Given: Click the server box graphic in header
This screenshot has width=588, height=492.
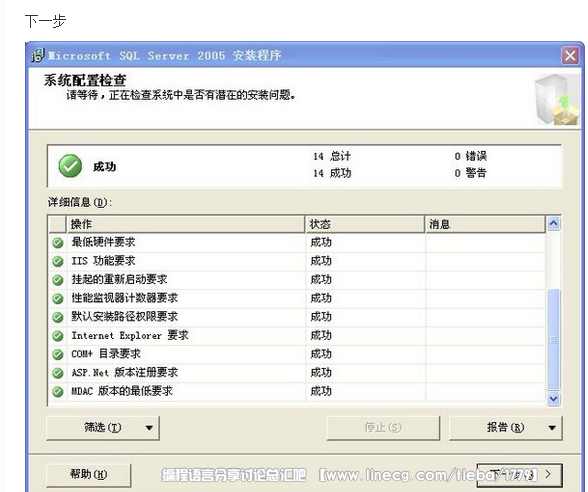Looking at the screenshot, I should tap(556, 100).
